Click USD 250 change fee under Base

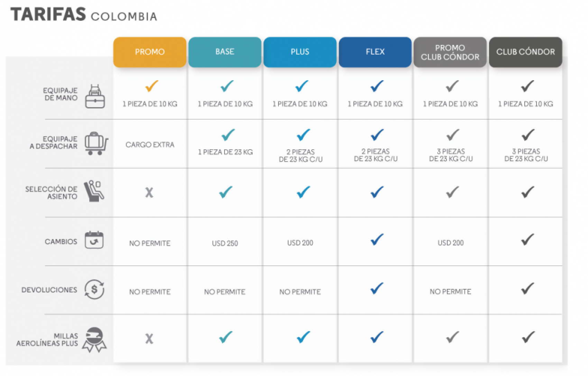(x=225, y=243)
